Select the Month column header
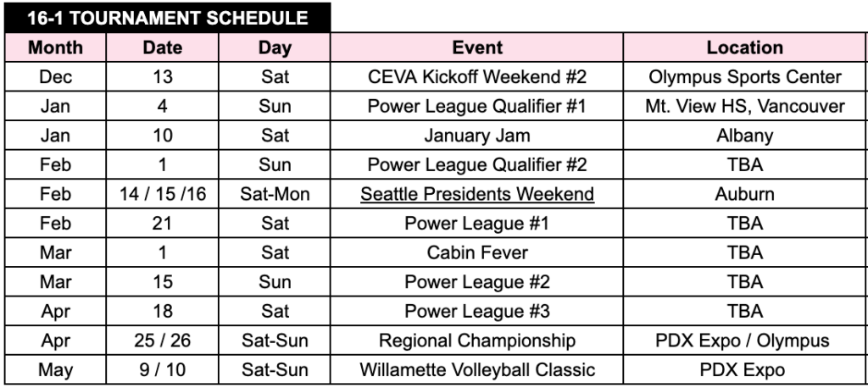This screenshot has height=388, width=868. 55,48
